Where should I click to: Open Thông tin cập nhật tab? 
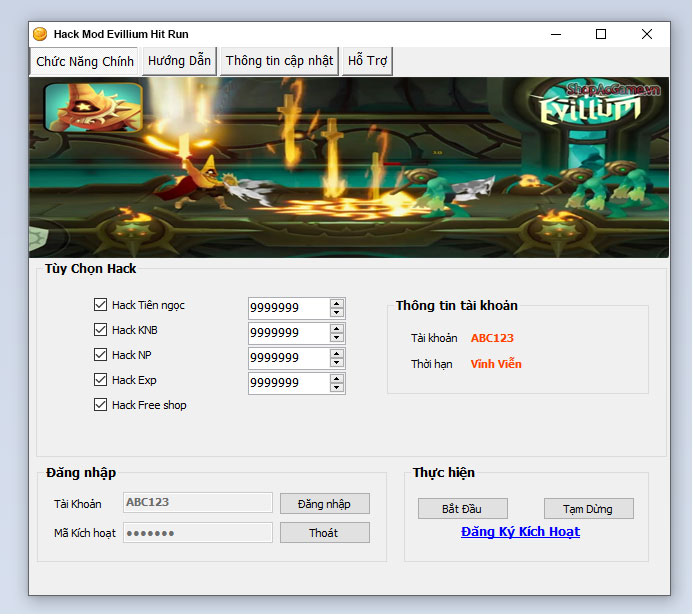click(x=279, y=61)
